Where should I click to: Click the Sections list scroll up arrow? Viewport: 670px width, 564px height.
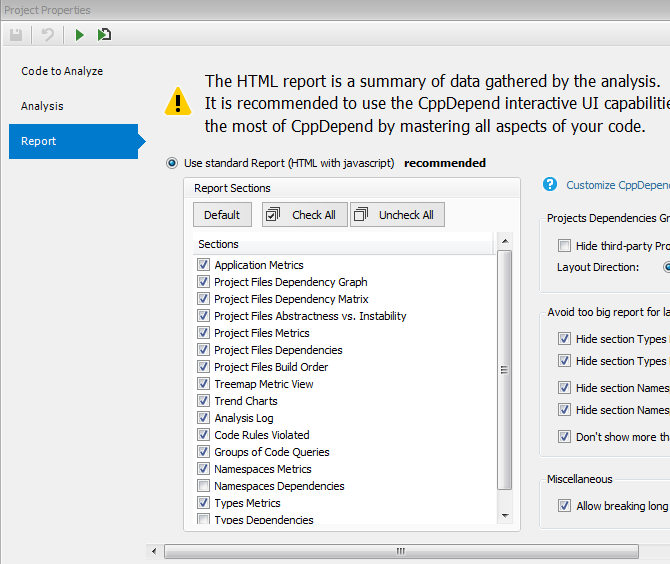505,241
